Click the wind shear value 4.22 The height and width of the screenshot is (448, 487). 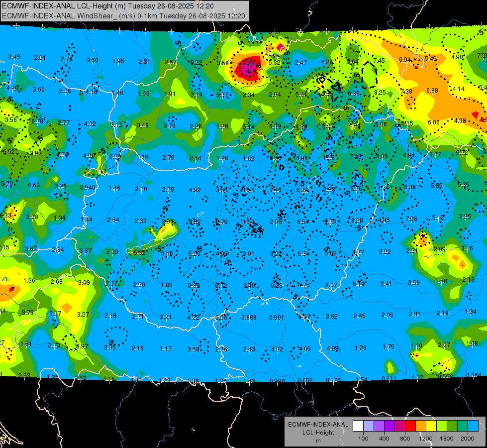(x=194, y=317)
